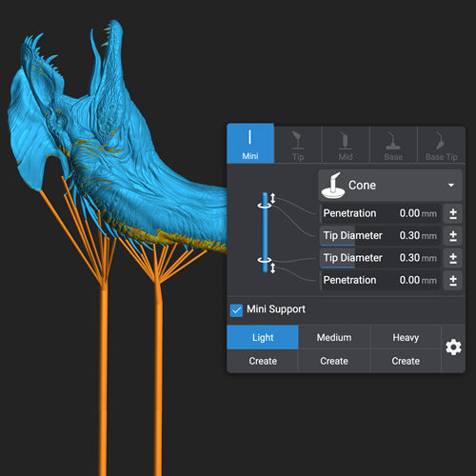Click plus-minus icon for lower Tip Diameter
Viewport: 476px width, 476px height.
453,258
